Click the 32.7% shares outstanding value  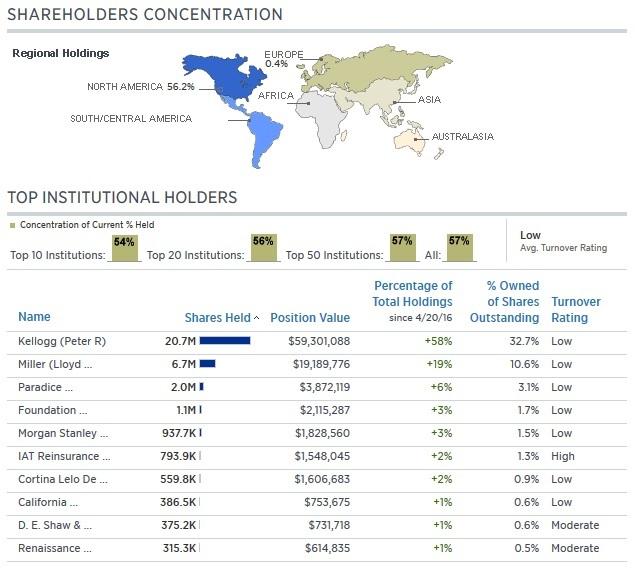[x=524, y=341]
